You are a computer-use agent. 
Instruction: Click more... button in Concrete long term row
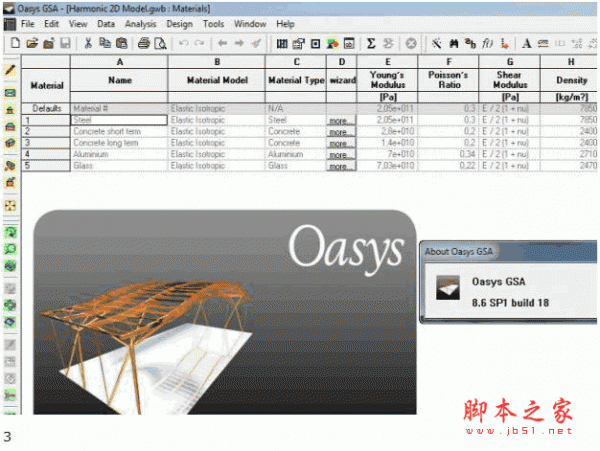click(341, 143)
